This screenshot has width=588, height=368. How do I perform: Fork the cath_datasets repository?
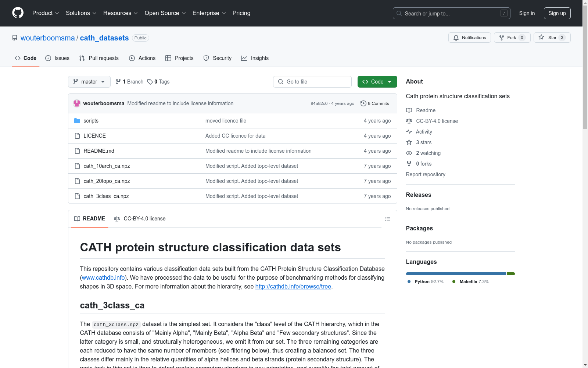512,38
